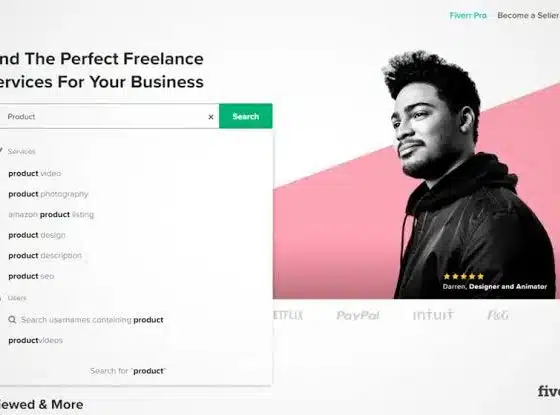The height and width of the screenshot is (415, 560).
Task: Click Search for "product" at dropdown bottom
Action: (x=128, y=371)
